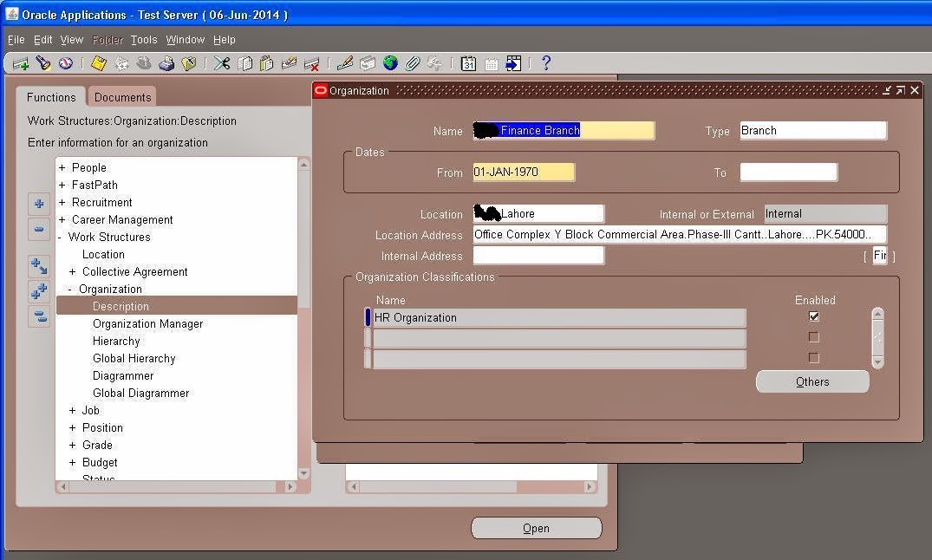Image resolution: width=932 pixels, height=560 pixels.
Task: Click the Copy toolbar icon
Action: [244, 63]
